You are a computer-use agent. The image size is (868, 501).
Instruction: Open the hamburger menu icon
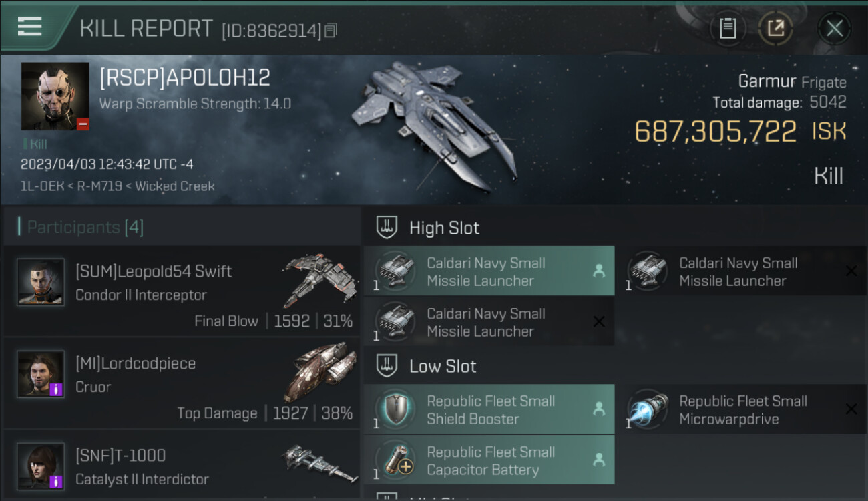[x=29, y=26]
